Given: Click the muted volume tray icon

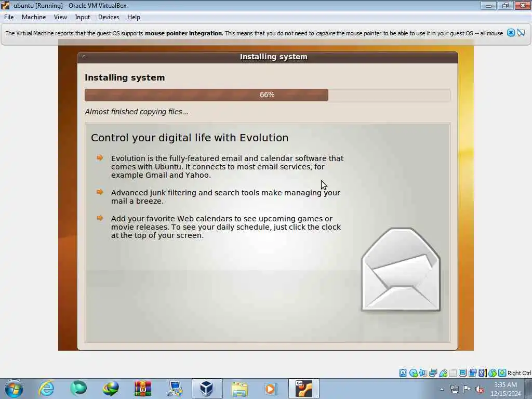Looking at the screenshot, I should pos(480,389).
